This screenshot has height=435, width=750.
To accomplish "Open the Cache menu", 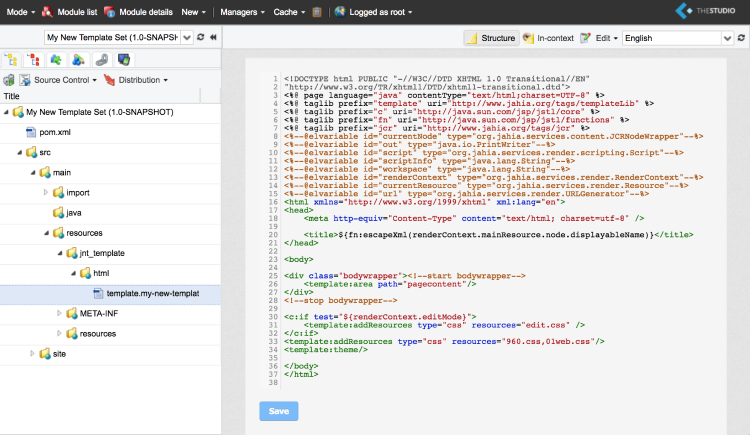I will [289, 12].
